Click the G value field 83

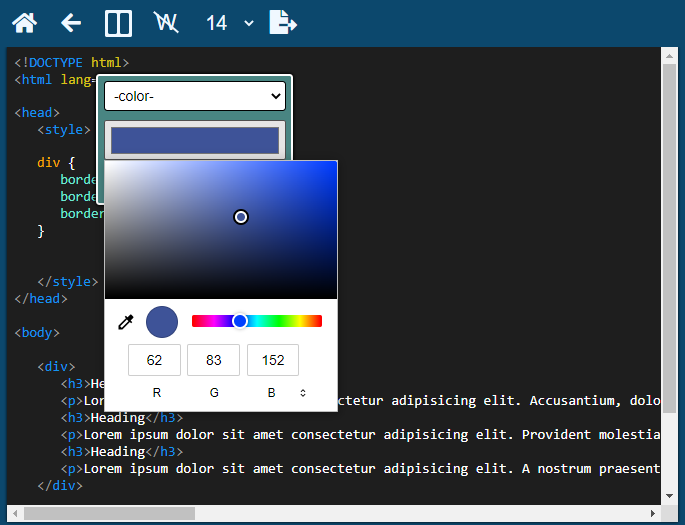[213, 360]
